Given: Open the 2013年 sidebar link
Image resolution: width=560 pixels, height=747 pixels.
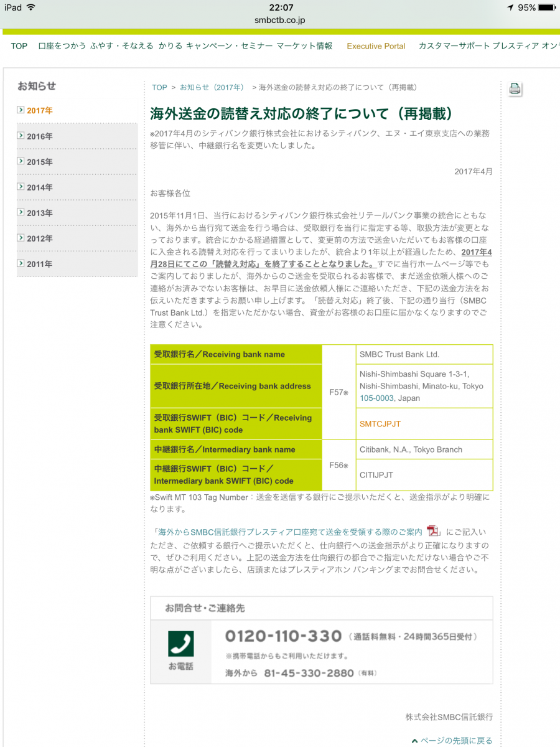Looking at the screenshot, I should (40, 213).
